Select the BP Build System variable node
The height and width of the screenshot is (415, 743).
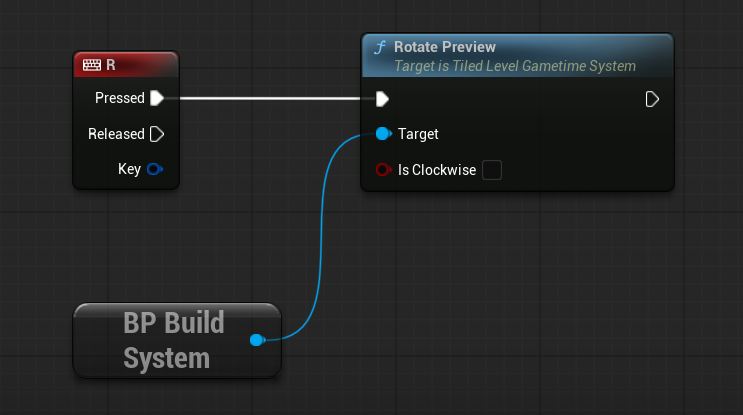point(165,340)
